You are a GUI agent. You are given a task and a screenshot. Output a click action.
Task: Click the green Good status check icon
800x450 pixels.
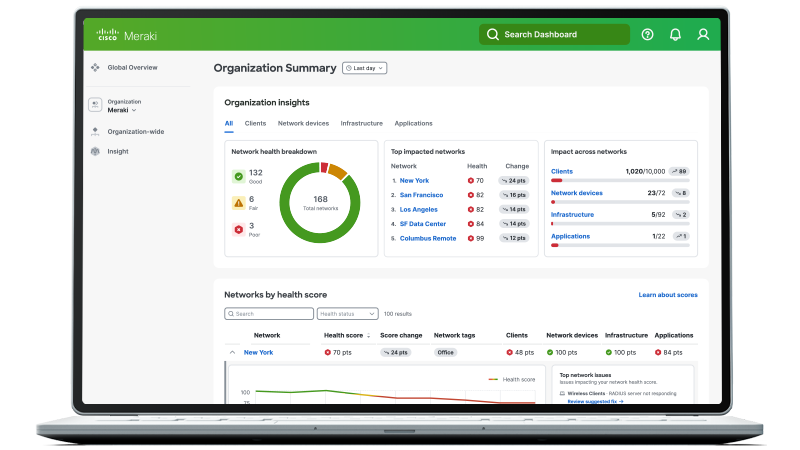238,177
